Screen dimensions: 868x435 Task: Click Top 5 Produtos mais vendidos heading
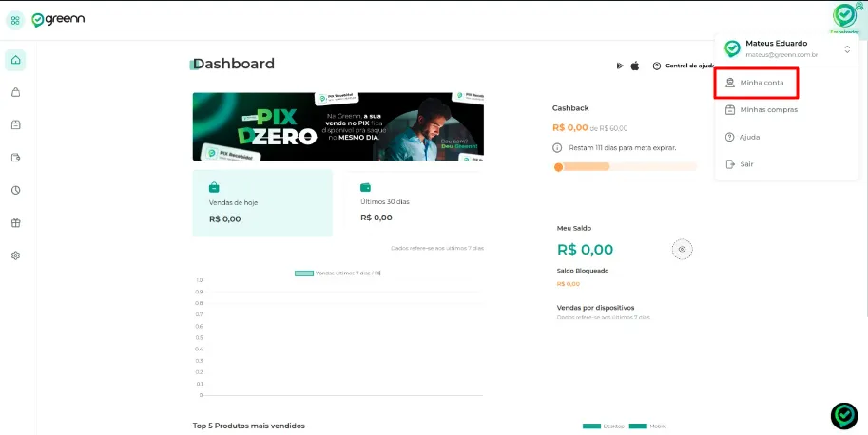point(248,426)
